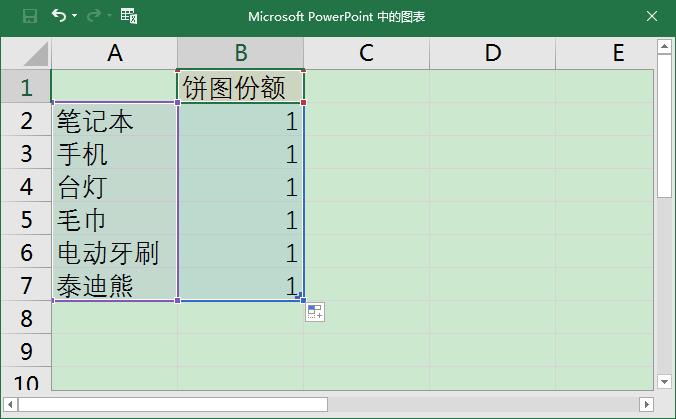The width and height of the screenshot is (676, 419).
Task: Click the value 1 next to 电动牙刷
Action: pyautogui.click(x=241, y=252)
